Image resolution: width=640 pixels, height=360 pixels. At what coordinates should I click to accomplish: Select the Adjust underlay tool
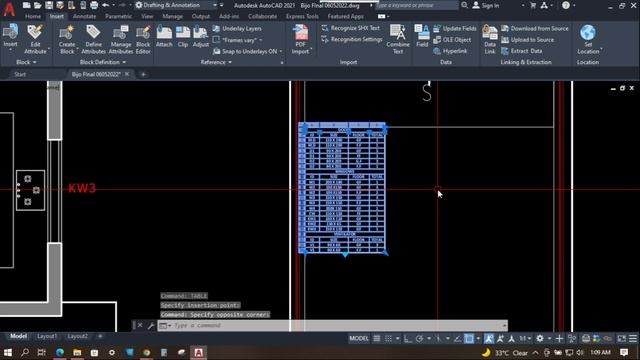click(x=200, y=36)
